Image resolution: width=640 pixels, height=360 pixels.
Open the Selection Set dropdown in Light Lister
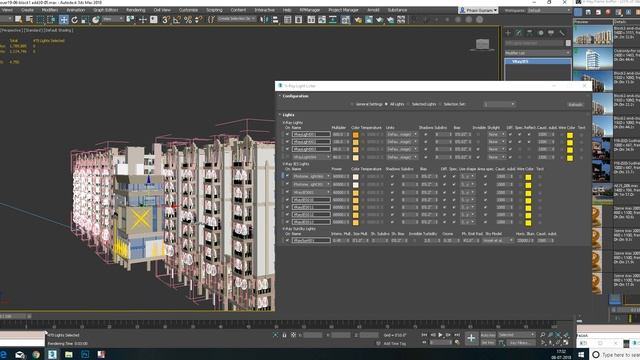(499, 104)
